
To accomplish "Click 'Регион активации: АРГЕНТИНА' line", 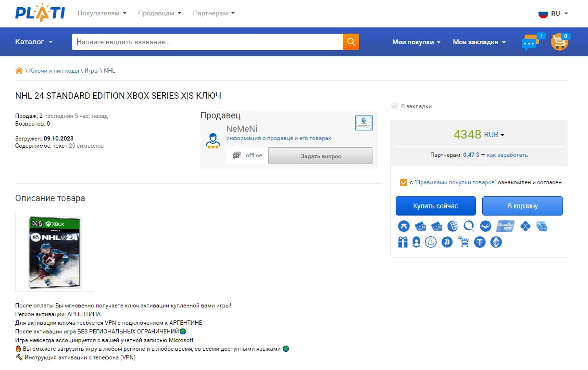I will 58,314.
